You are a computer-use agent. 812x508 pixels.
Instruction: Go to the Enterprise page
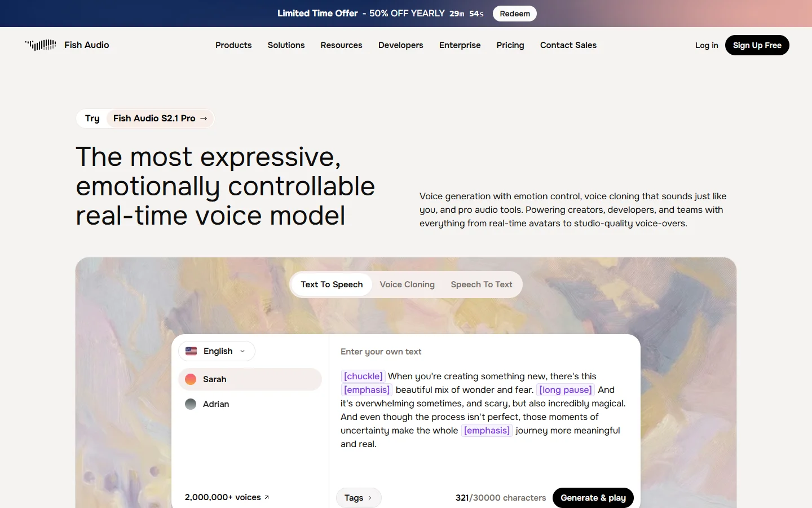(x=460, y=45)
